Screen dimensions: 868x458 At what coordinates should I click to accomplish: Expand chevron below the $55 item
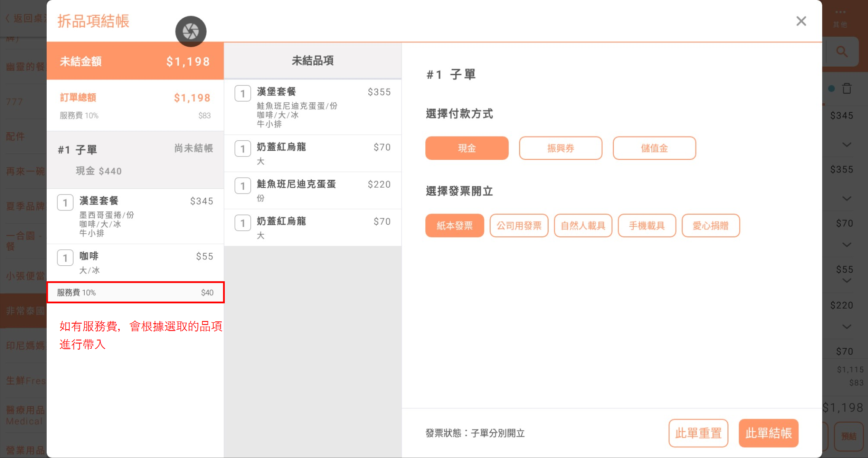pos(847,280)
